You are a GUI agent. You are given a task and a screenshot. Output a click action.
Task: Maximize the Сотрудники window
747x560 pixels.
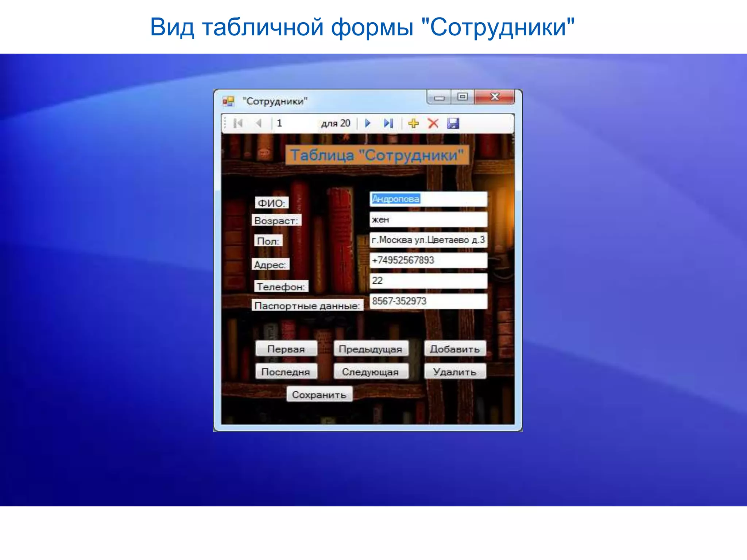coord(462,97)
